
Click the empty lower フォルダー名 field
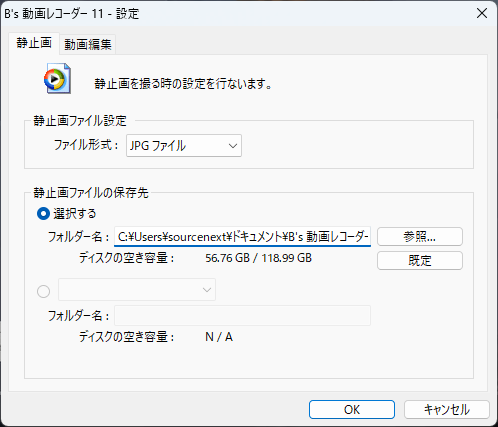click(x=242, y=315)
